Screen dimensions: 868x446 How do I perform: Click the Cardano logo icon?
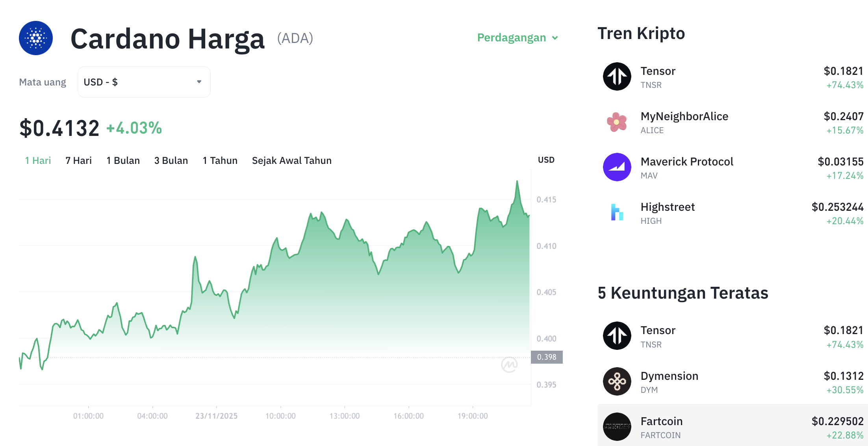click(35, 38)
